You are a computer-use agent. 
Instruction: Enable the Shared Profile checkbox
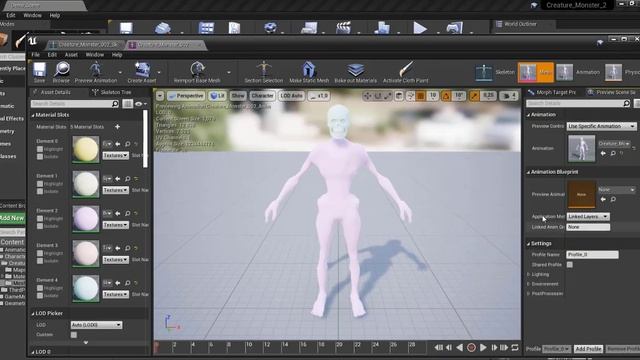(x=570, y=264)
